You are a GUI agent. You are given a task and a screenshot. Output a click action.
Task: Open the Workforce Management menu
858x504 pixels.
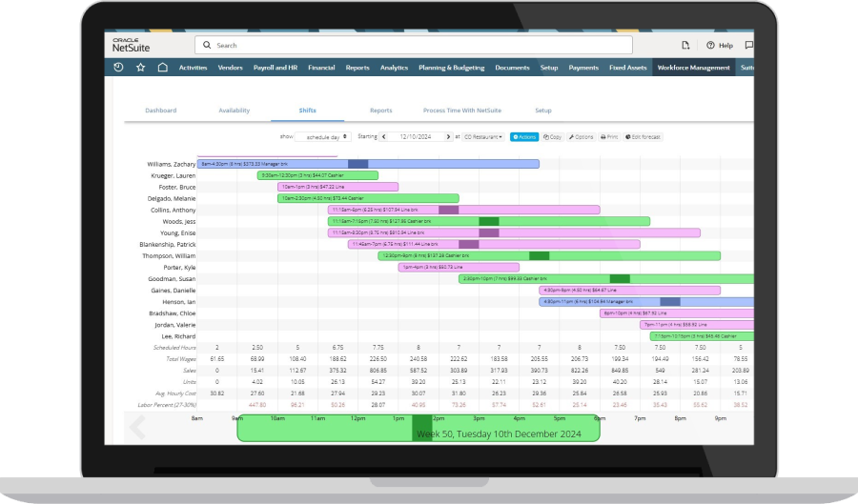pos(694,68)
